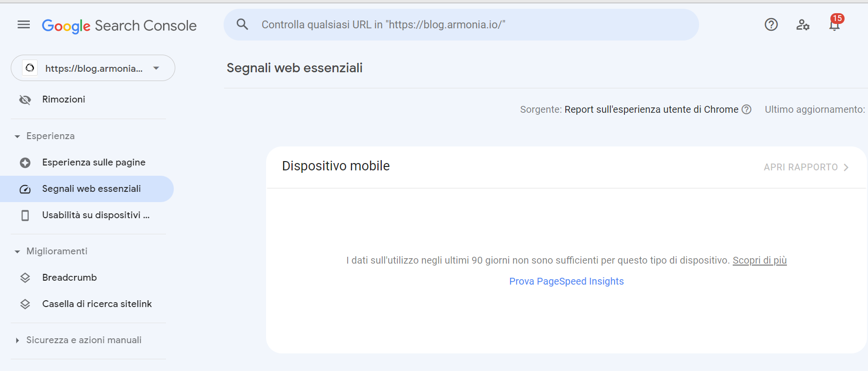Open the hamburger main menu
Viewport: 868px width, 371px height.
(x=23, y=24)
